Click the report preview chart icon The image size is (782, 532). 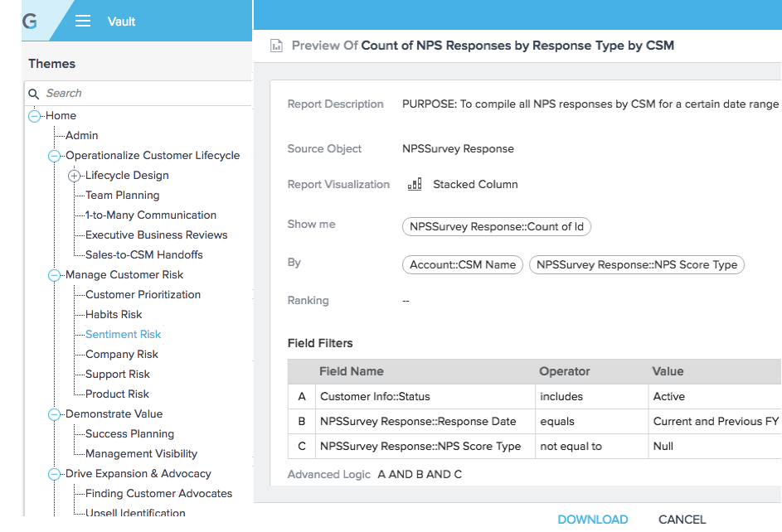[276, 46]
